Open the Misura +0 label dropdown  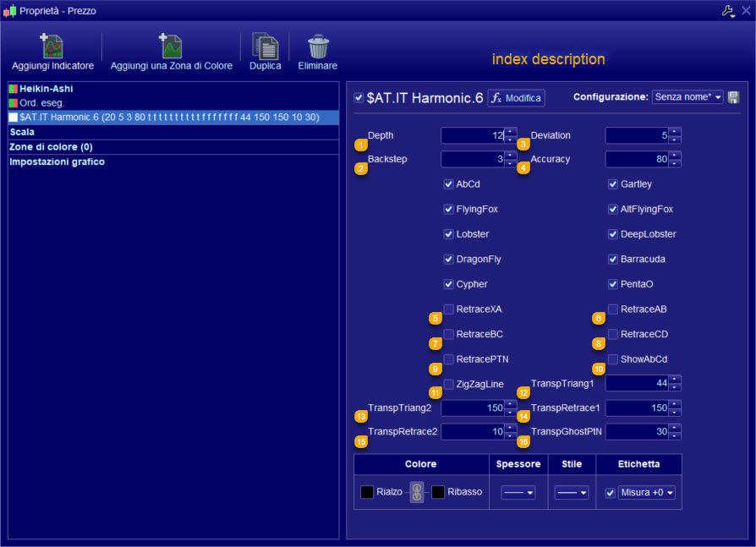tap(647, 493)
